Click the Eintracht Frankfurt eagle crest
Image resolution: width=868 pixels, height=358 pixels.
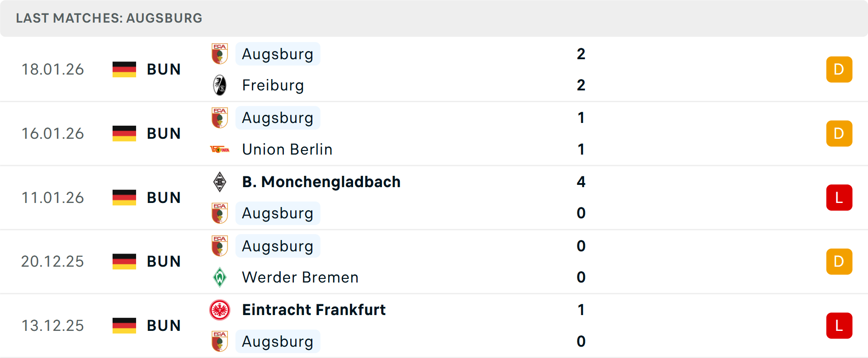[x=220, y=310]
